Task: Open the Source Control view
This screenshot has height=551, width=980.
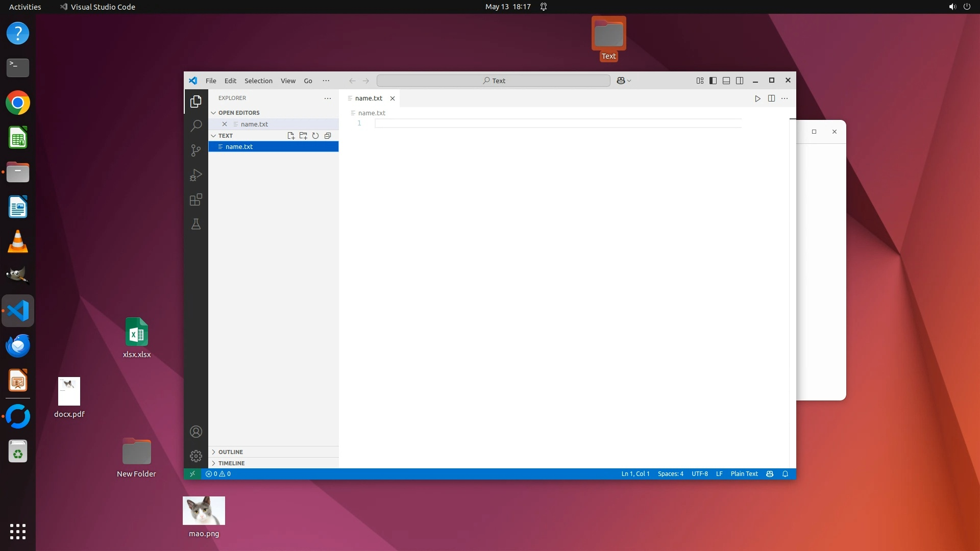Action: coord(196,150)
